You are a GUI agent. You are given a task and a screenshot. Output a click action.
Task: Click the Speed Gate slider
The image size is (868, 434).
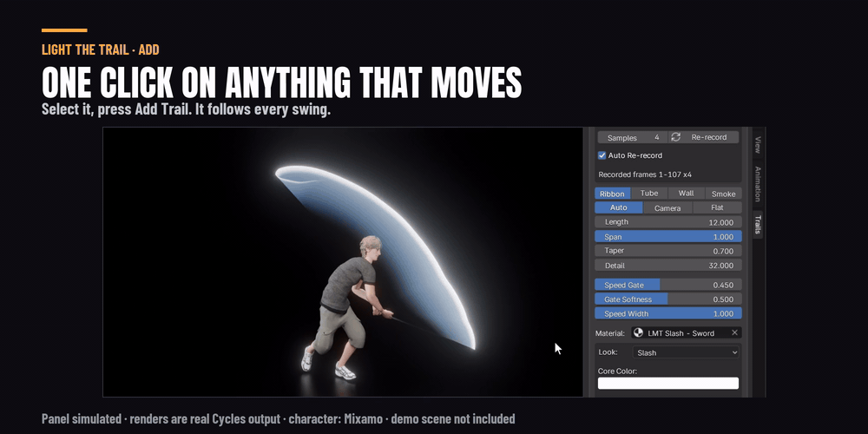[668, 285]
